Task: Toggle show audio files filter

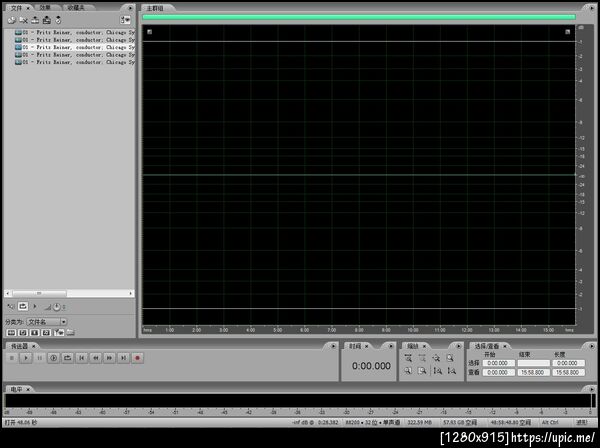Action: pyautogui.click(x=11, y=333)
